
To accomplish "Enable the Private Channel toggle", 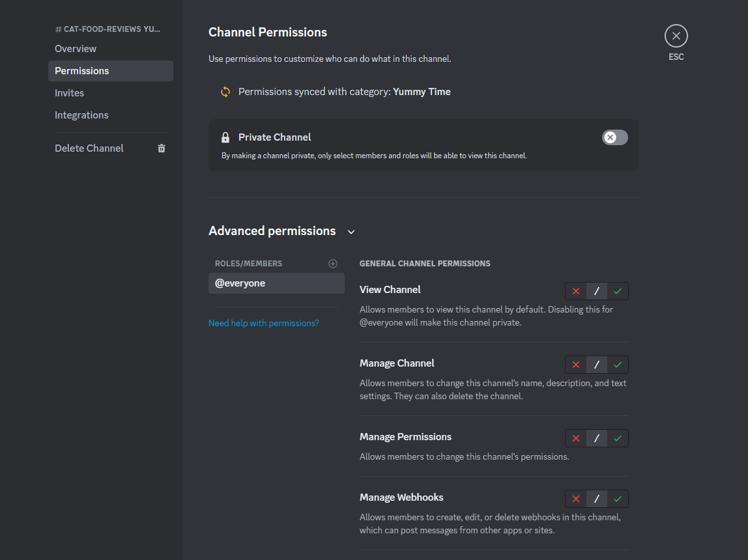I will [614, 137].
